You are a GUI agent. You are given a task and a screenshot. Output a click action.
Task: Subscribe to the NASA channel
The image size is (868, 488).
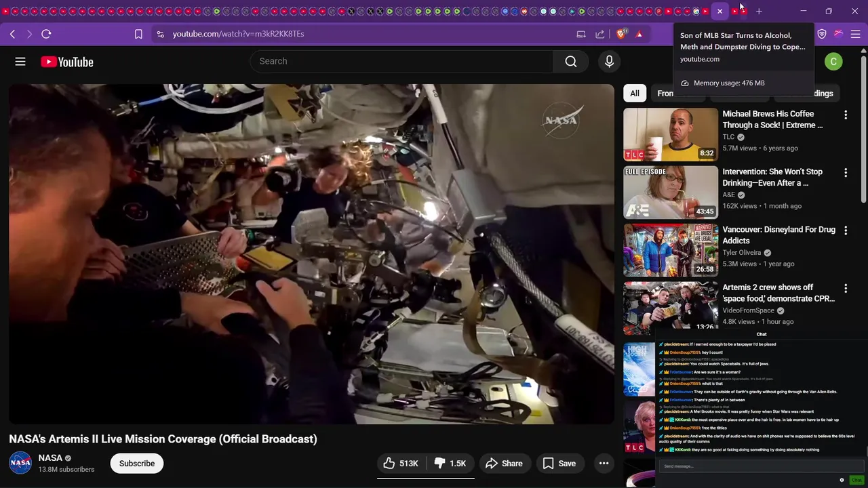(137, 464)
